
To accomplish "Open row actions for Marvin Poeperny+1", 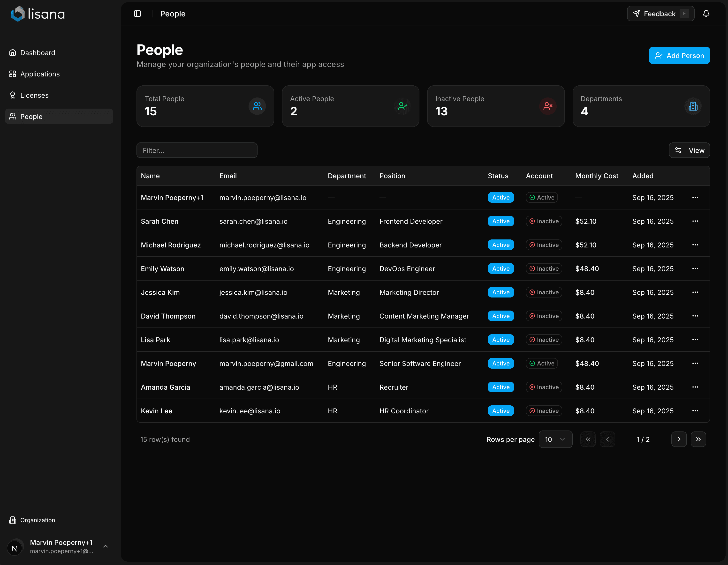I will pyautogui.click(x=695, y=198).
